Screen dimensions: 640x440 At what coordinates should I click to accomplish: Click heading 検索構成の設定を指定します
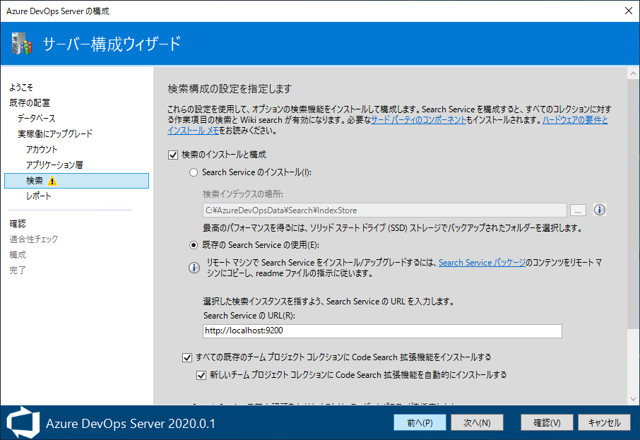pyautogui.click(x=230, y=89)
